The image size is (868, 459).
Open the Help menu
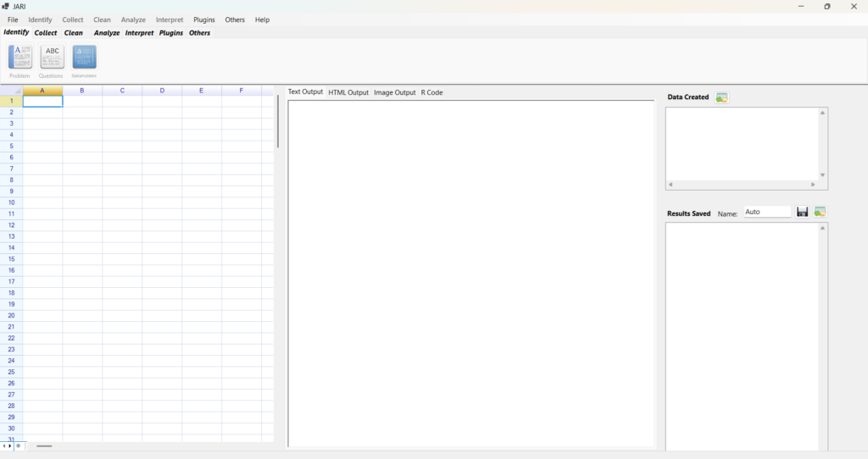click(262, 19)
